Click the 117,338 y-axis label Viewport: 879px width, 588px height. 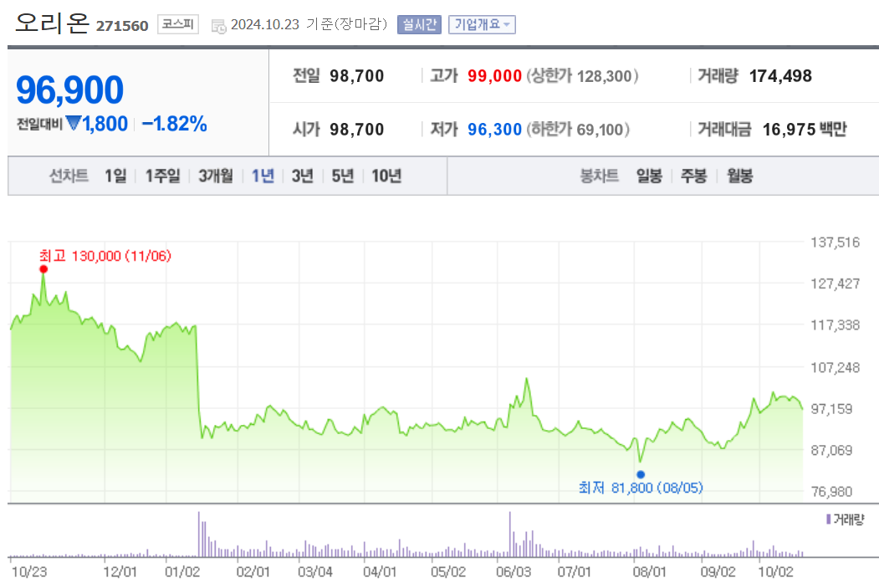836,325
